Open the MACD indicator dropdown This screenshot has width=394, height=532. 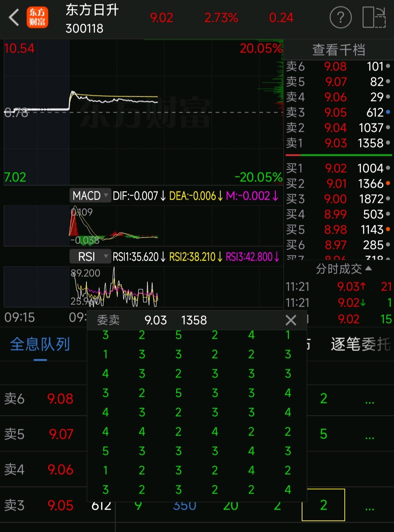pyautogui.click(x=90, y=196)
